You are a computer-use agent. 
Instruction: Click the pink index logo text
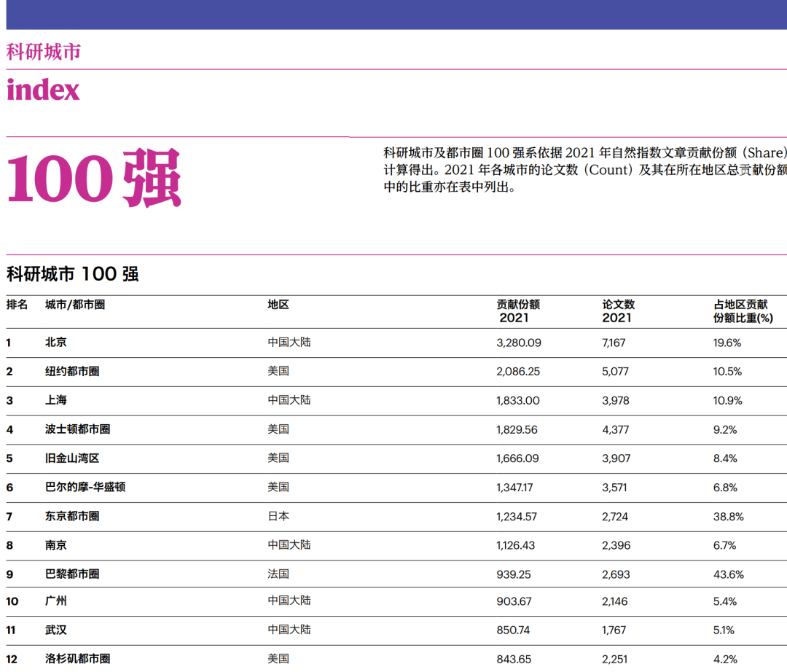pos(43,90)
